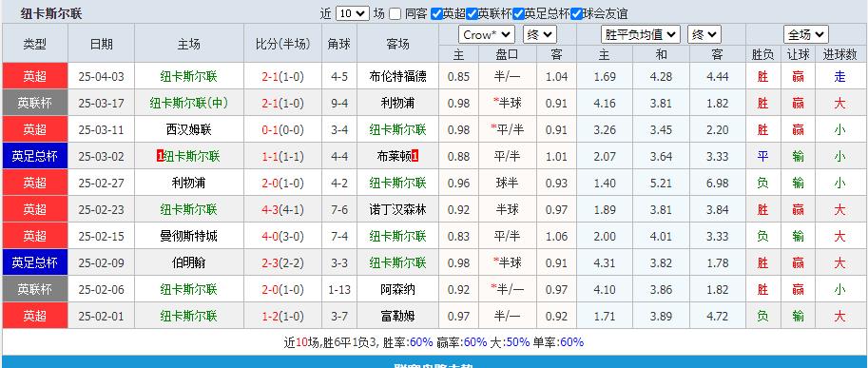Click the home team 曼彻斯特城

189,236
